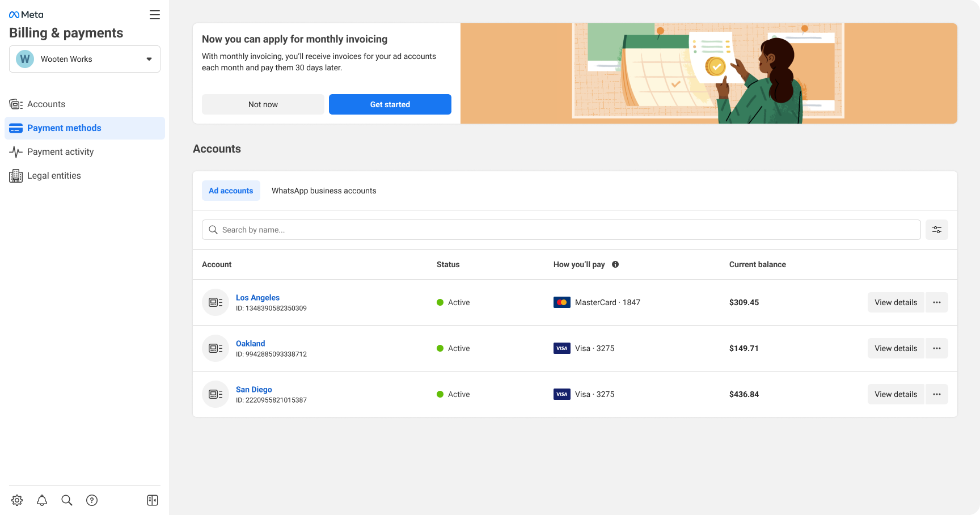Click ID: 9942885093338712 text

pyautogui.click(x=271, y=354)
